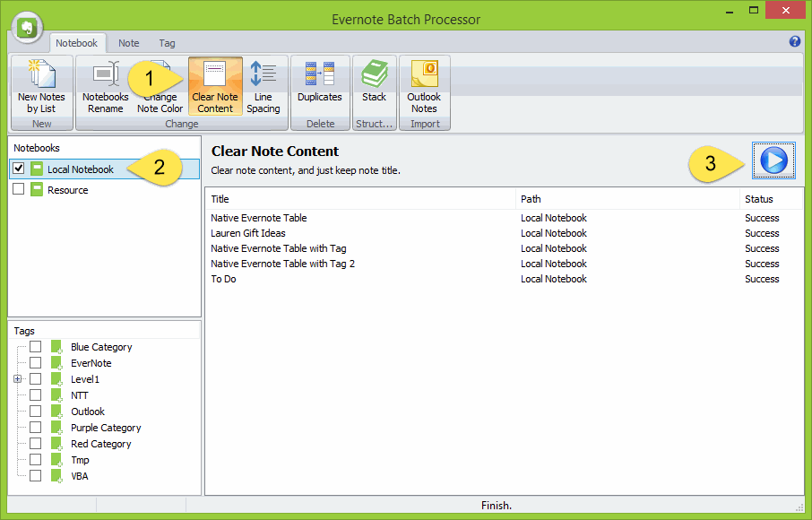Click the Blue Category tag icon
812x520 pixels.
(56, 347)
